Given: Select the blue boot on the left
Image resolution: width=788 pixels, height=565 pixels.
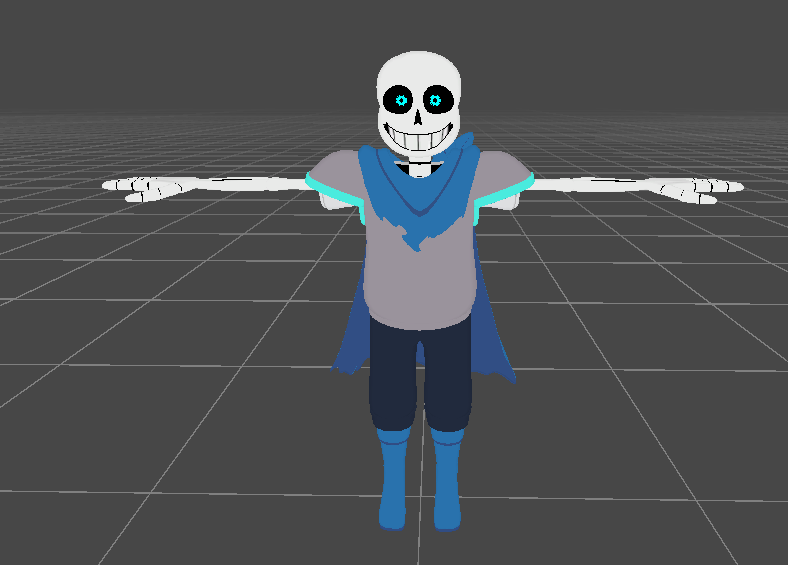Looking at the screenshot, I should pyautogui.click(x=393, y=478).
